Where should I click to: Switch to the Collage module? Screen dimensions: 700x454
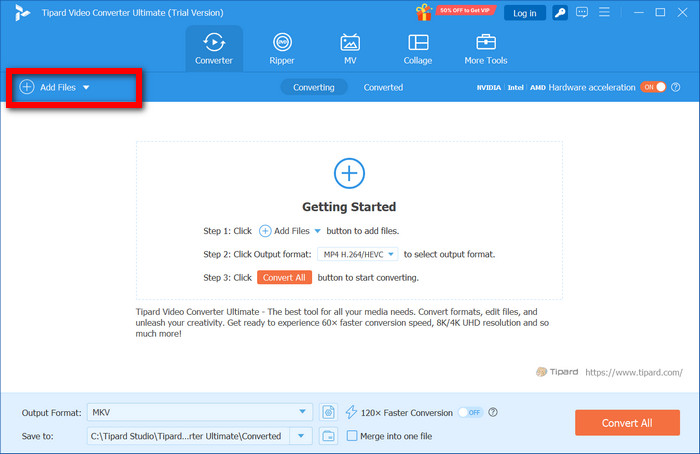pyautogui.click(x=418, y=49)
